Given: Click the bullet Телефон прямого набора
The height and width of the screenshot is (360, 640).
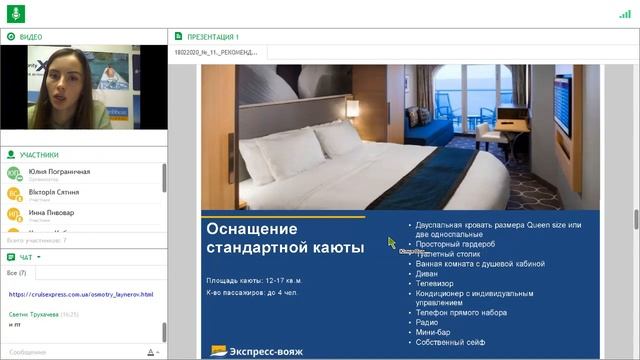Looking at the screenshot, I should point(461,313).
